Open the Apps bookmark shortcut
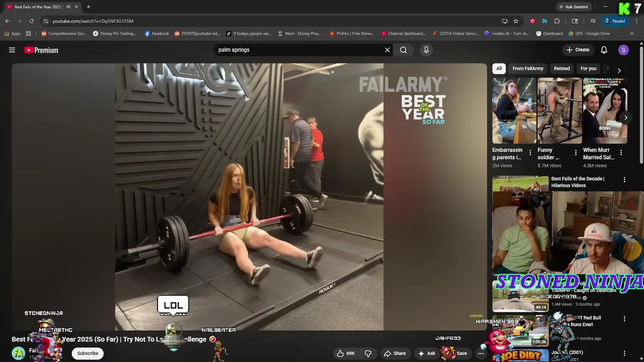 click(13, 34)
